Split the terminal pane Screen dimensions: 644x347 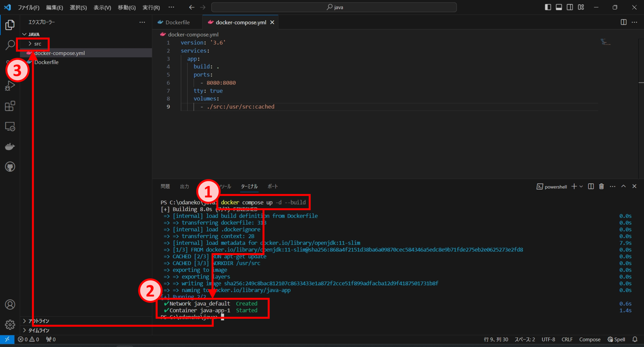tap(591, 186)
